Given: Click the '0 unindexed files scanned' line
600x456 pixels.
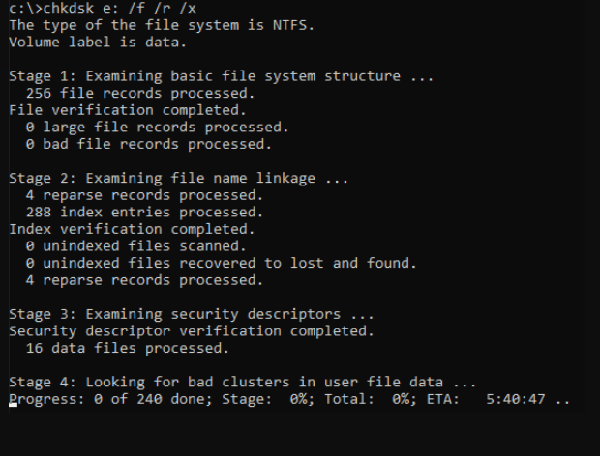Looking at the screenshot, I should point(135,246).
